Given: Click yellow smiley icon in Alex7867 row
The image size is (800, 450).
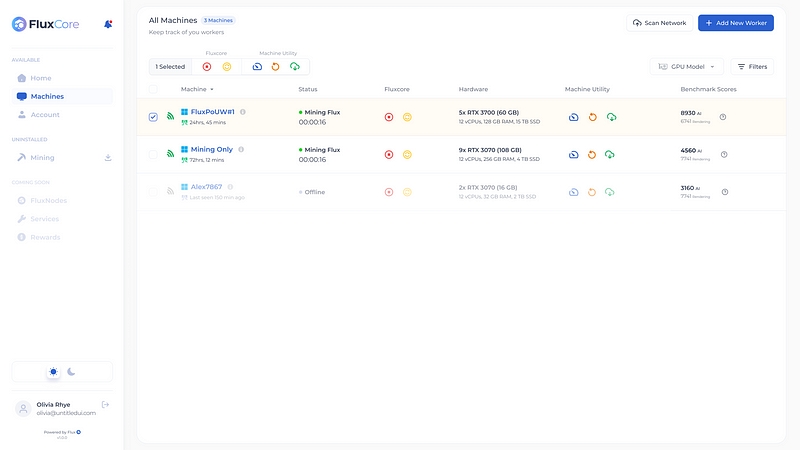Looking at the screenshot, I should [407, 192].
